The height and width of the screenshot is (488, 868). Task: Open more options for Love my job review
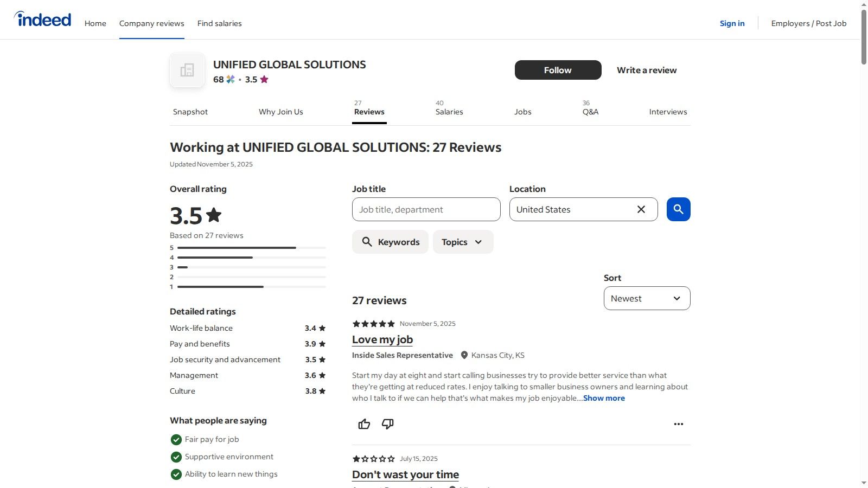[x=678, y=424]
